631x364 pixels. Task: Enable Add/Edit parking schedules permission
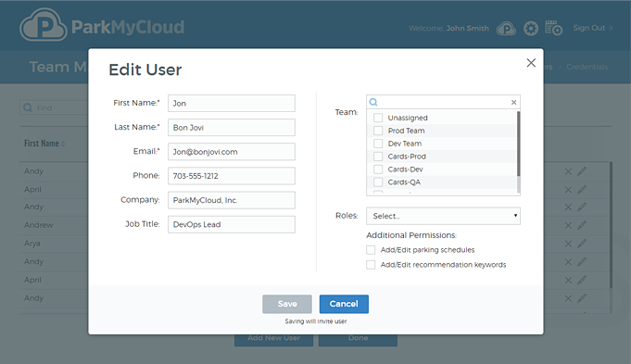point(371,250)
